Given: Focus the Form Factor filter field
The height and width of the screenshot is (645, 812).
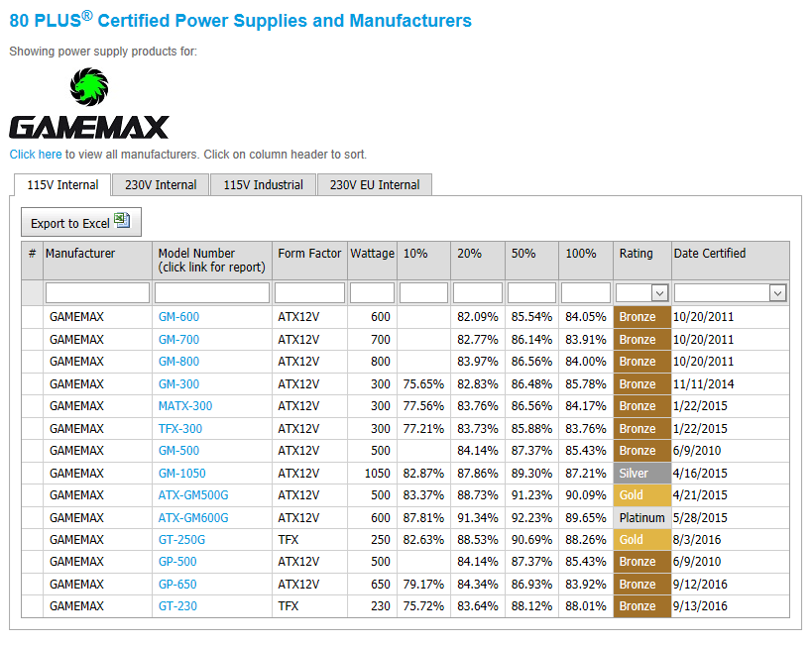Looking at the screenshot, I should pos(309,293).
